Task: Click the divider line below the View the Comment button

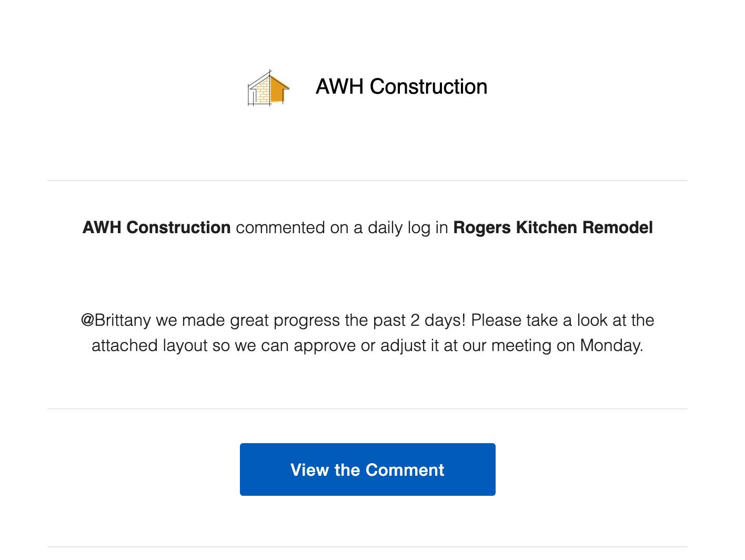Action: 367,547
